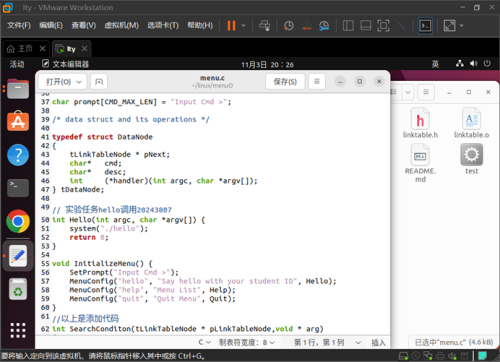Screen dimensions: 500x362
Task: Create a new document tab in editor
Action: (99, 82)
